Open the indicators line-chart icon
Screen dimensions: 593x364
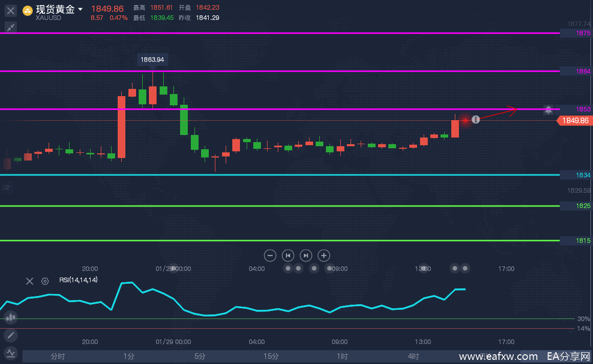point(11,353)
